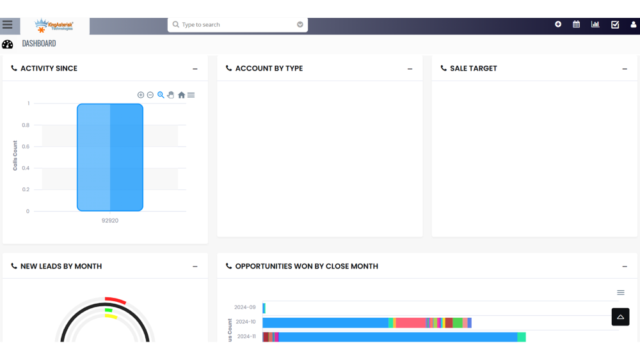Collapse the Activity Since panel
Screen dimensions: 640x360
click(195, 69)
